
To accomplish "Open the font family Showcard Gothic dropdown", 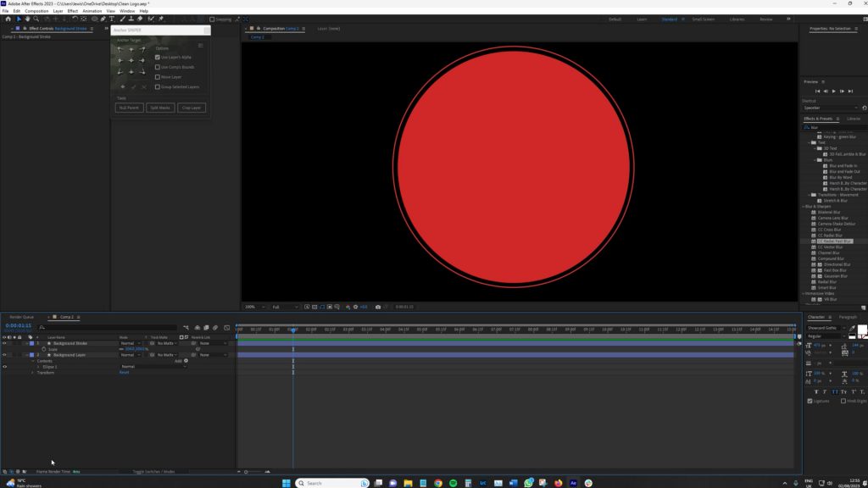I will [826, 328].
